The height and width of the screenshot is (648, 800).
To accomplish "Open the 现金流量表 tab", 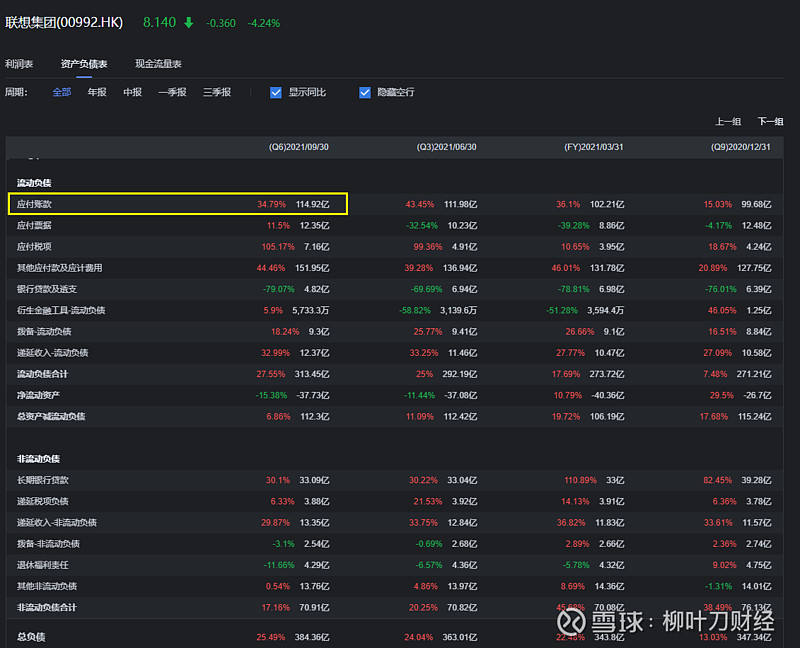I will coord(158,64).
